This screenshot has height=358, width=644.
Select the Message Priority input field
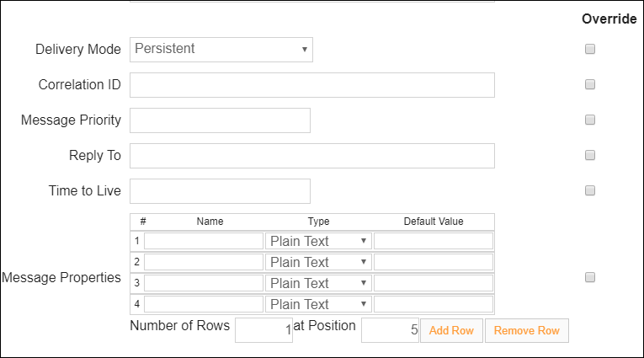pyautogui.click(x=221, y=120)
